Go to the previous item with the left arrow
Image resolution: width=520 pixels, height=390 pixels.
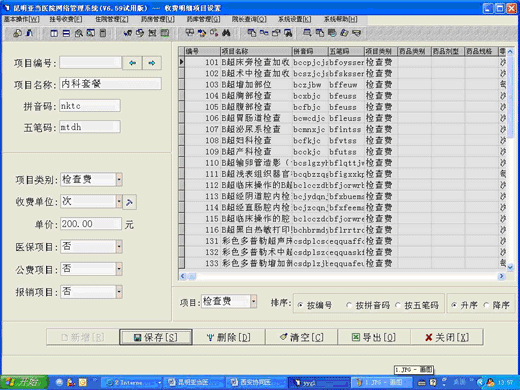(132, 63)
